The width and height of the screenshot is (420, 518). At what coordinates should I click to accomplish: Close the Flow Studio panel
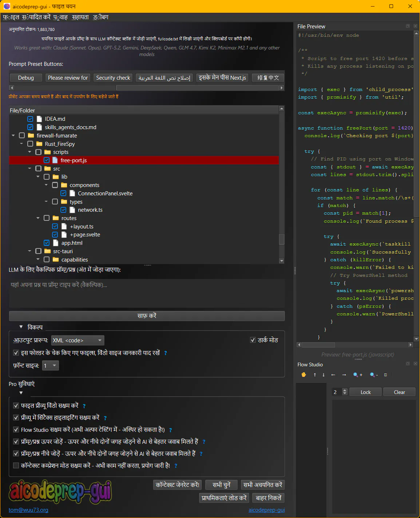(415, 364)
